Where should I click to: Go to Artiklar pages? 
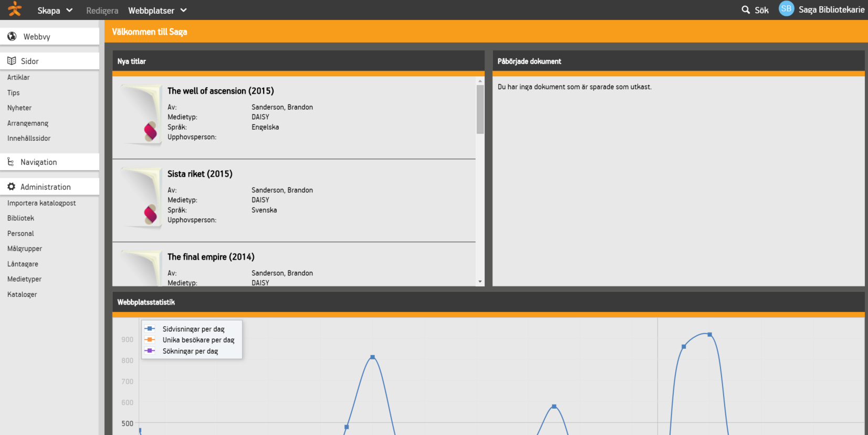tap(18, 77)
